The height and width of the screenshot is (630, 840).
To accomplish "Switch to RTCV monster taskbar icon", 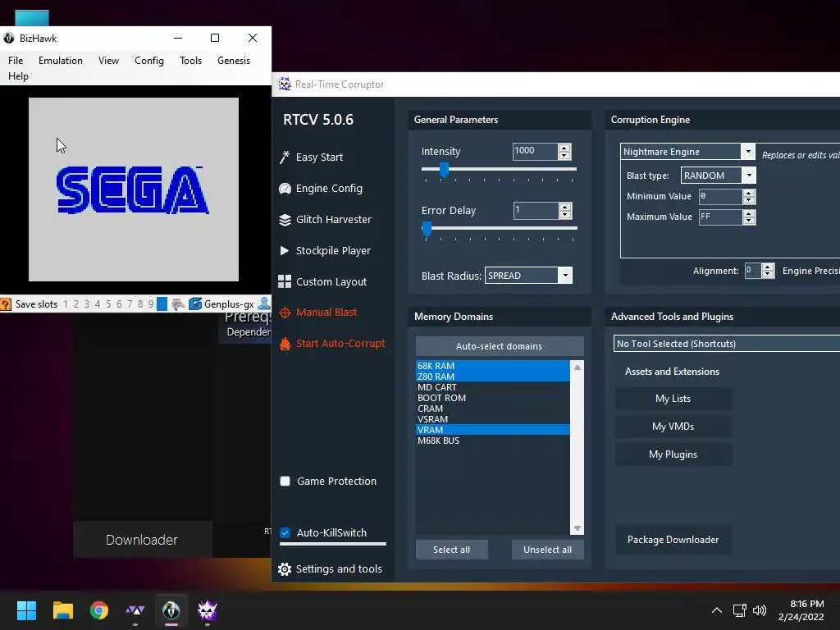I will click(208, 610).
